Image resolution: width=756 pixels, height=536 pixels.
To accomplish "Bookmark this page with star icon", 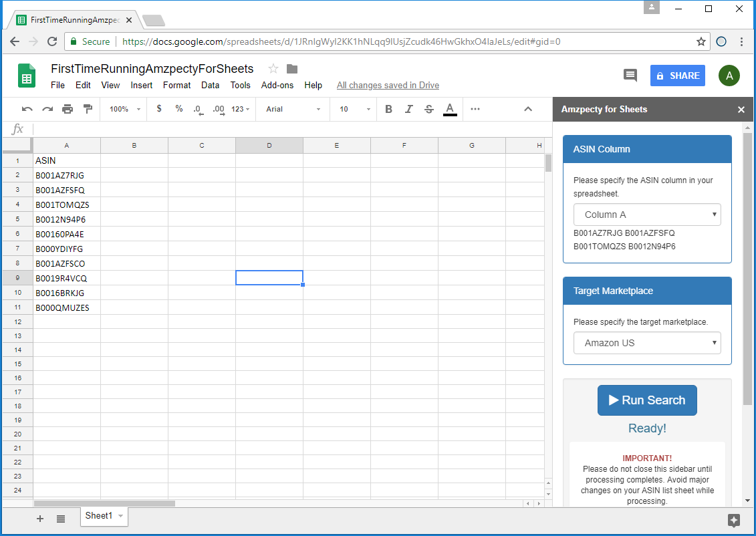I will click(x=701, y=41).
